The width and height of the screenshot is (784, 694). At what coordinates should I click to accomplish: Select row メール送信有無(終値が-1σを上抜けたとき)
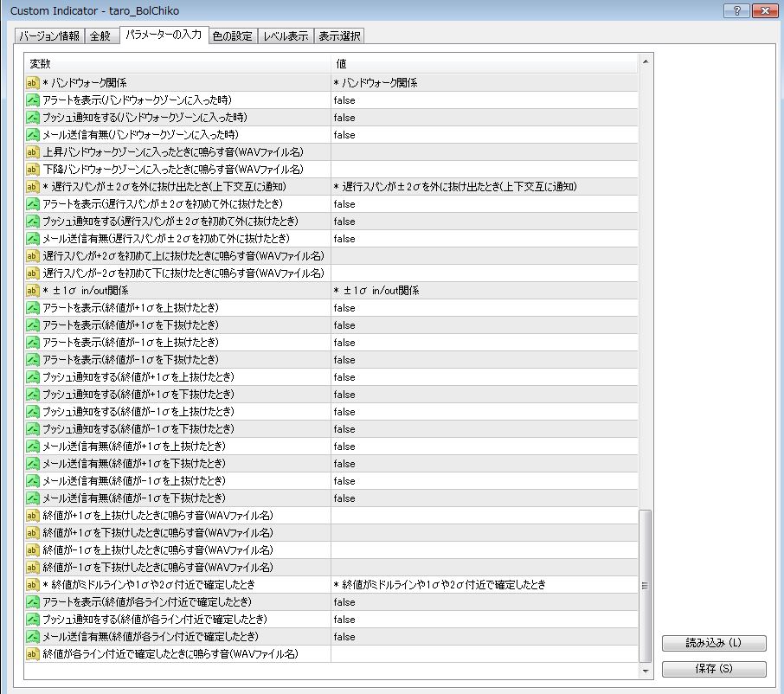(331, 481)
